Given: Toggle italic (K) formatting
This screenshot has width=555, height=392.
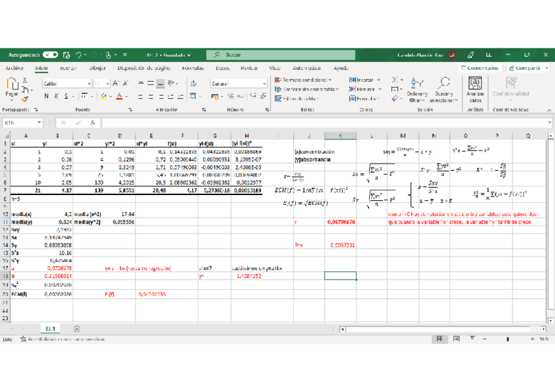Looking at the screenshot, I should coord(56,96).
